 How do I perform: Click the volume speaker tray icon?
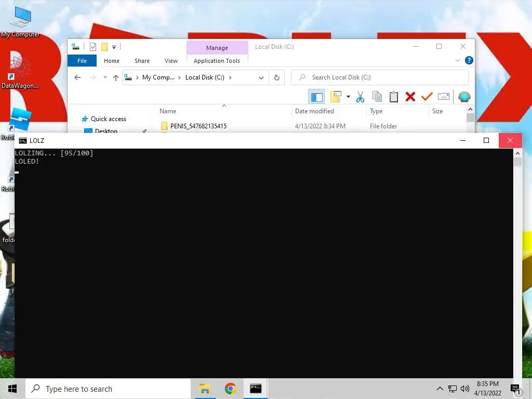click(465, 389)
